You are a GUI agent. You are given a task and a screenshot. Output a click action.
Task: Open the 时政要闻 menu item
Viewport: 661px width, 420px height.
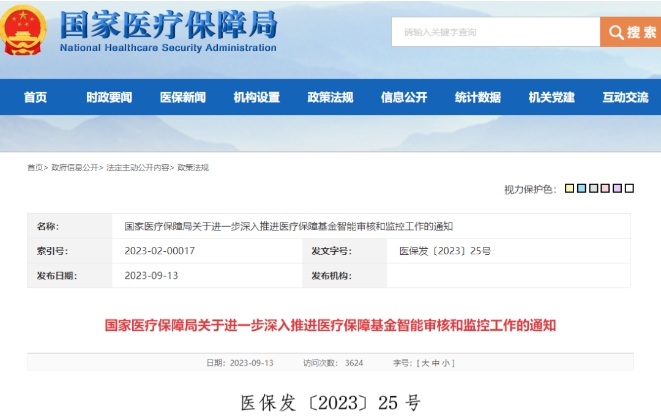109,97
